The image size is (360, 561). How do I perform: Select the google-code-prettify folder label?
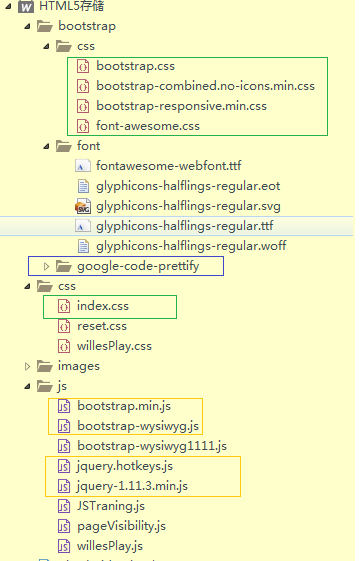coord(138,267)
